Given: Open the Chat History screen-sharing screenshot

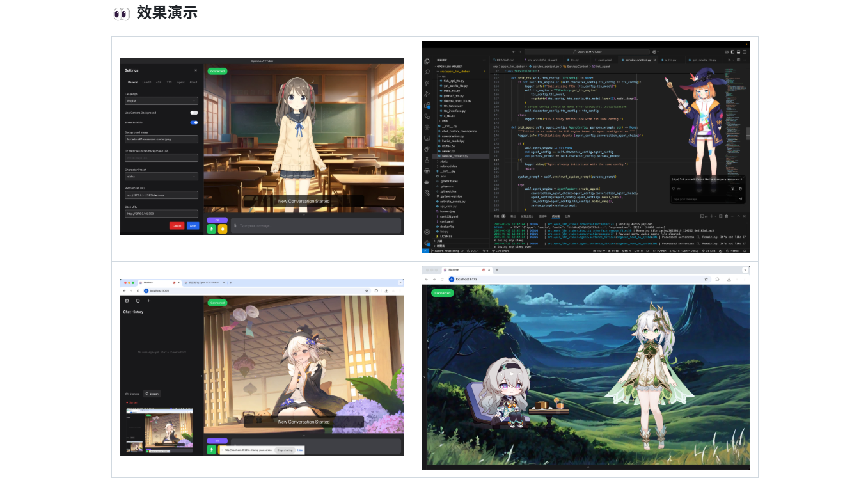Looking at the screenshot, I should (x=262, y=367).
